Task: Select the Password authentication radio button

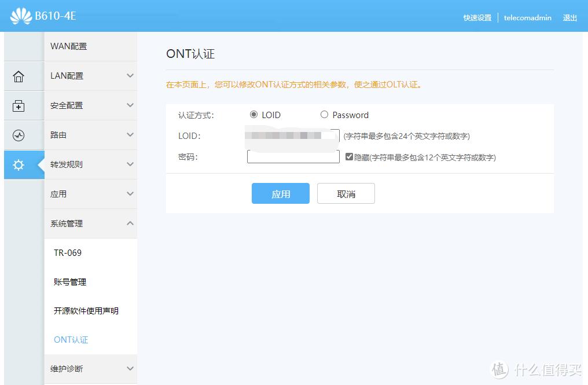Action: [325, 115]
